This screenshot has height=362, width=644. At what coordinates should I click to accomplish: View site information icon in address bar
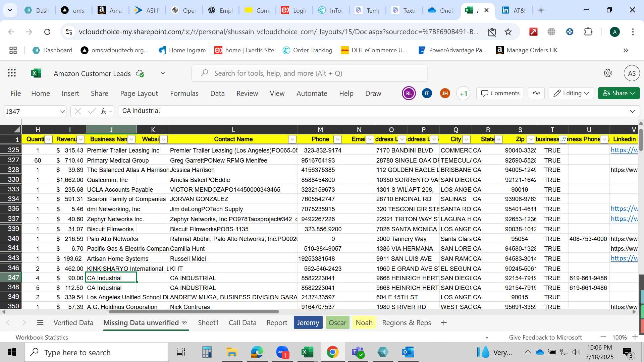coord(69,32)
